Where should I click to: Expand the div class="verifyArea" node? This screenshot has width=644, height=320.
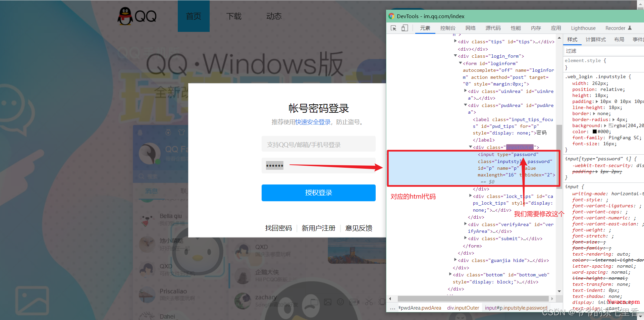click(x=465, y=224)
